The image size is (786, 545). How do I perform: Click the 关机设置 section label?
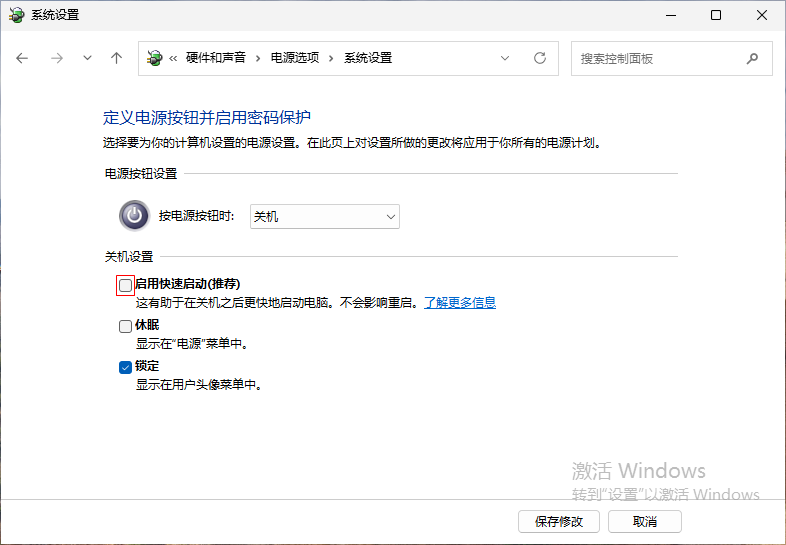(129, 257)
